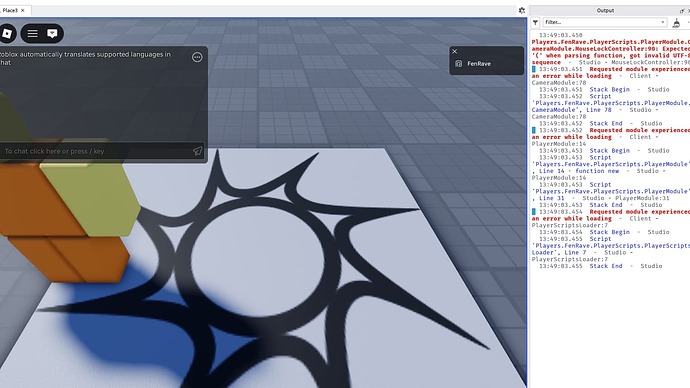Click the avatar icon beside FenRave
Image resolution: width=690 pixels, height=388 pixels.
[459, 64]
